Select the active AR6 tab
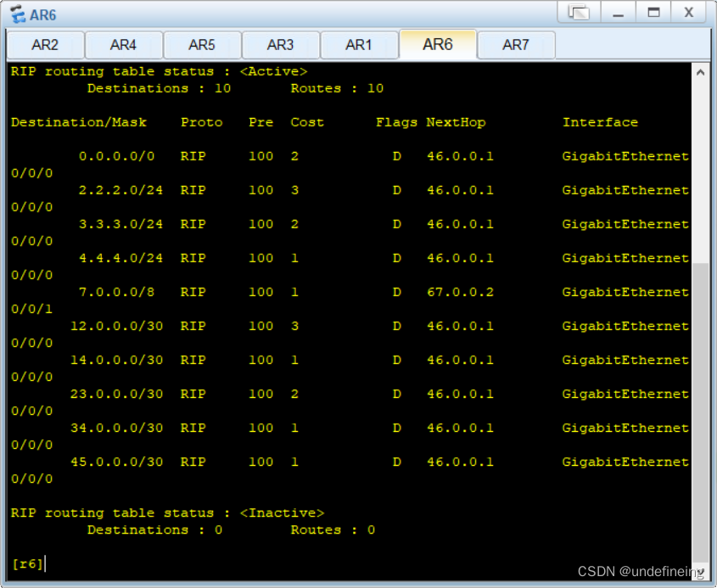The width and height of the screenshot is (717, 588). 438,44
